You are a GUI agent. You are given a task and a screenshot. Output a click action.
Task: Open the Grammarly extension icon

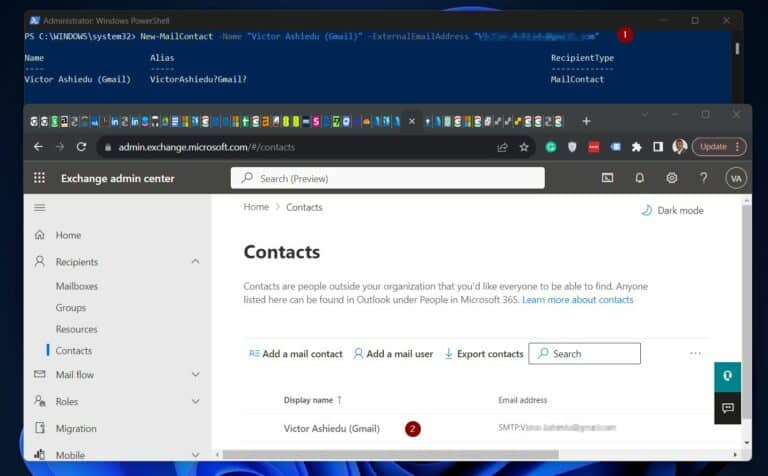pyautogui.click(x=551, y=147)
